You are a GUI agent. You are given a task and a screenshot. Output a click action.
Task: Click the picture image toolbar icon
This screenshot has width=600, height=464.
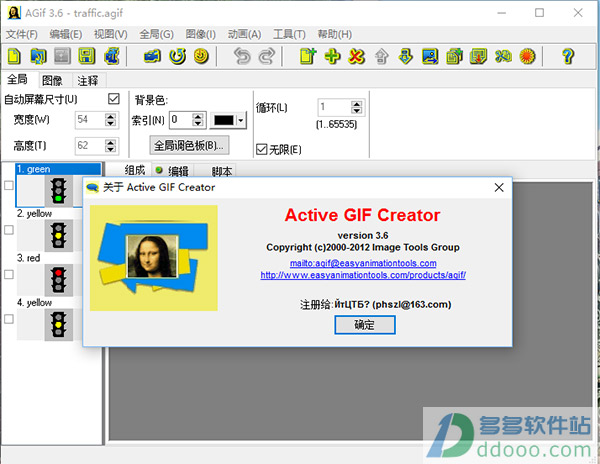pos(430,56)
